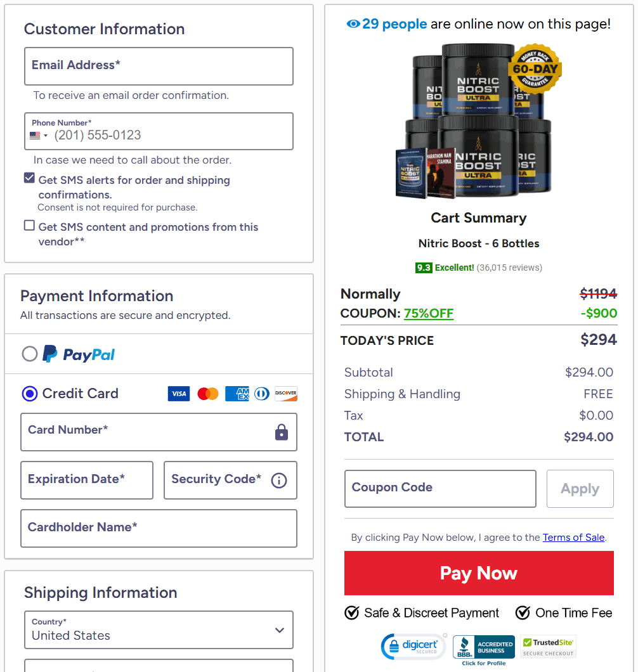Click the Excellent! rating text
Screen dimensions: 638x672
[455, 268]
